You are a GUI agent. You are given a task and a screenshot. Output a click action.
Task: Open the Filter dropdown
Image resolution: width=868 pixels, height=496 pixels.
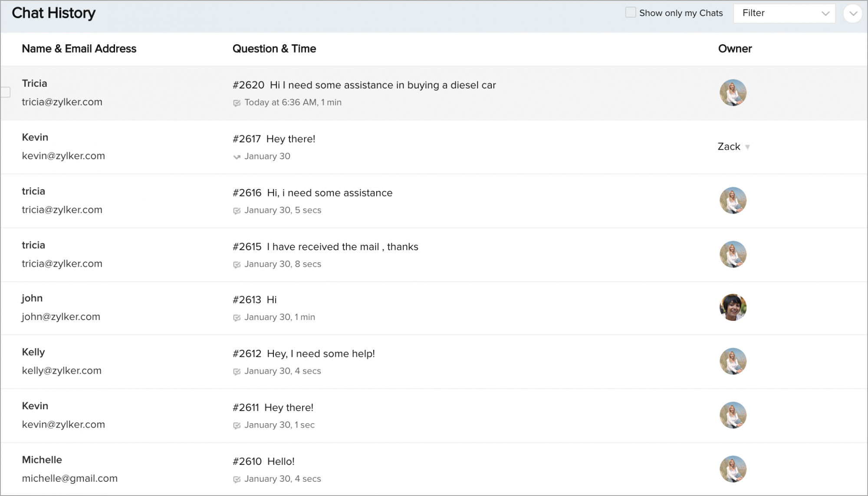click(x=784, y=13)
